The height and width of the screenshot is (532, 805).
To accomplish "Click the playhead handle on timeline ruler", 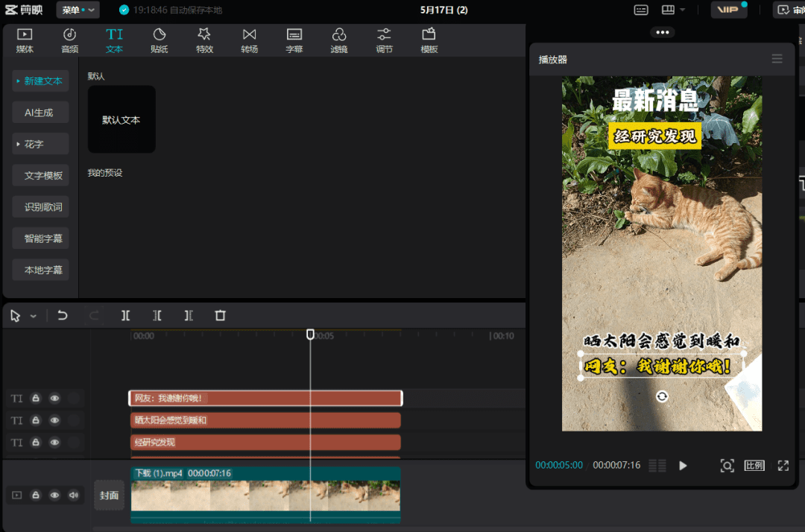I will 311,335.
